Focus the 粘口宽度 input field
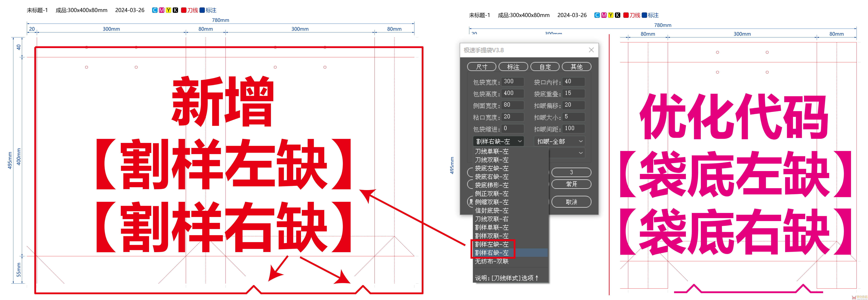The width and height of the screenshot is (868, 300). click(x=513, y=117)
